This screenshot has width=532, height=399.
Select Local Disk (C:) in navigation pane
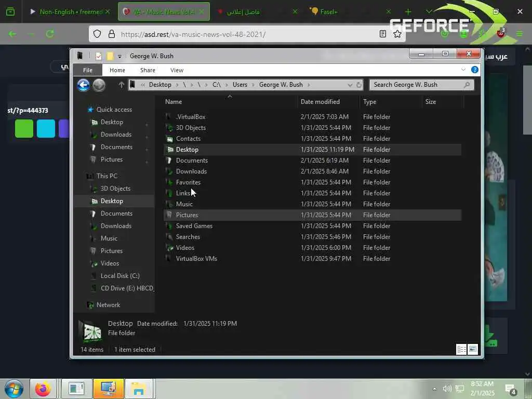[x=120, y=276]
